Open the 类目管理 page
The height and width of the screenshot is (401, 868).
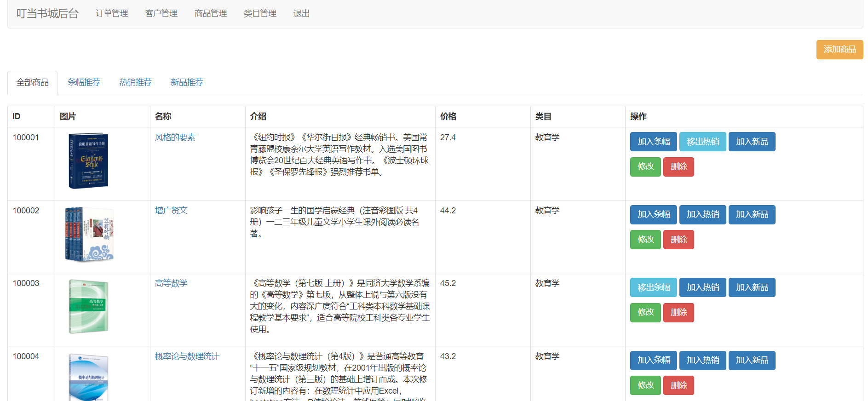(x=260, y=13)
